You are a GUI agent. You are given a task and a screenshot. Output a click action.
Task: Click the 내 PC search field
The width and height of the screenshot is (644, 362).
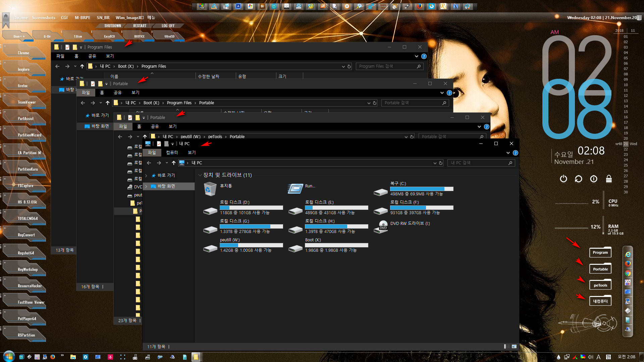click(x=481, y=163)
